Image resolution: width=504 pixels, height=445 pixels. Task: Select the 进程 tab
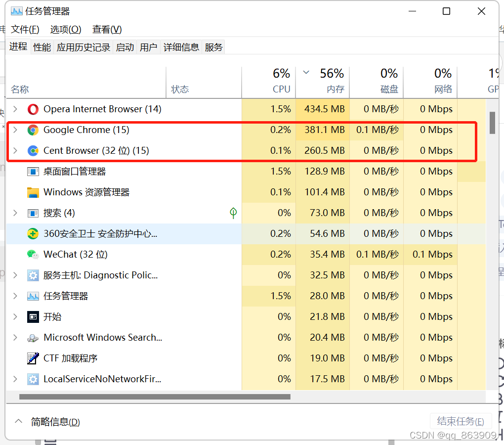18,46
